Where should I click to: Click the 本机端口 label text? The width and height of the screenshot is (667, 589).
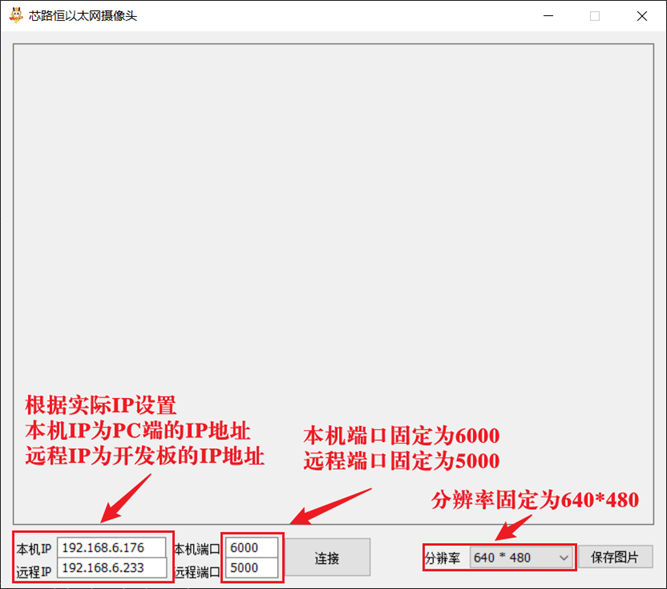[x=197, y=549]
